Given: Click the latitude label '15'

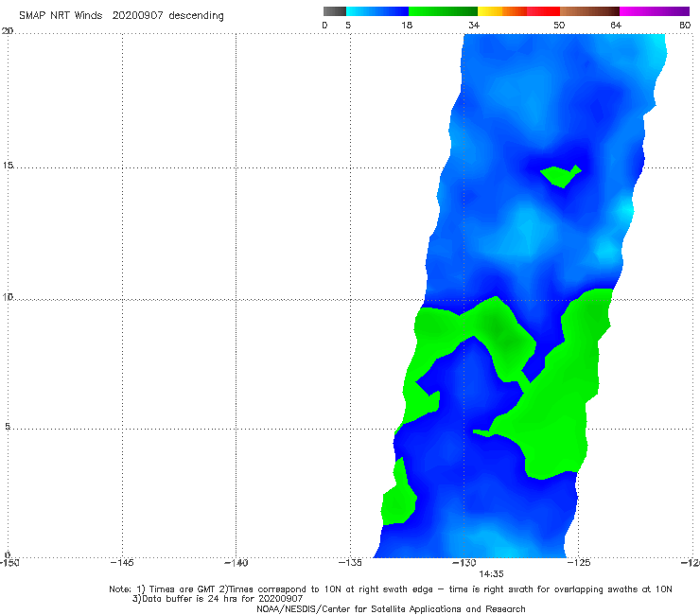Looking at the screenshot, I should 8,166.
